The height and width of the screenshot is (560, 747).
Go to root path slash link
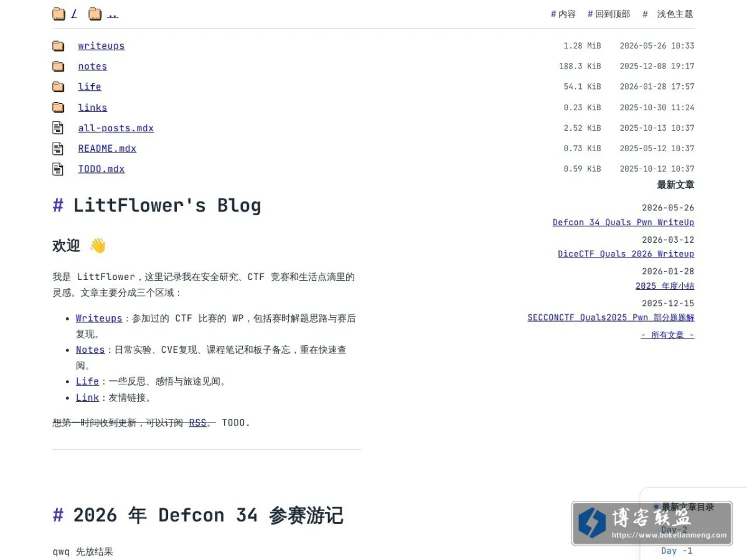pos(74,14)
